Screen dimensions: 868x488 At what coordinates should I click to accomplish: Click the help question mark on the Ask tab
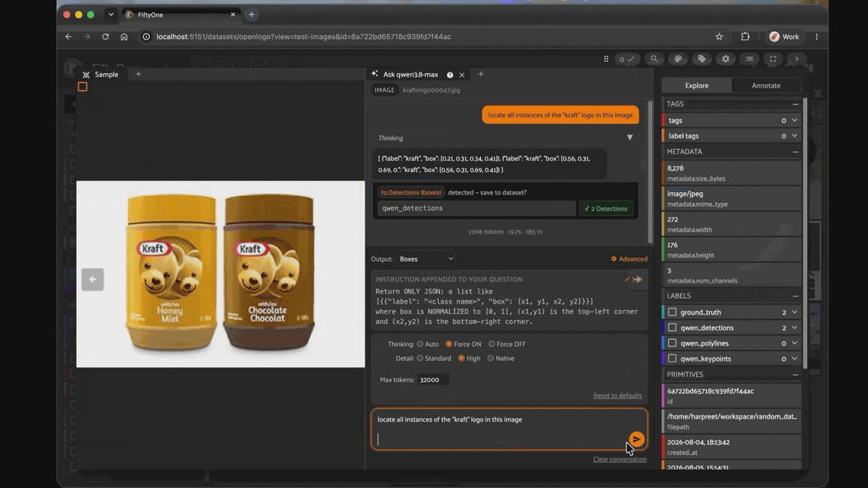tap(450, 74)
